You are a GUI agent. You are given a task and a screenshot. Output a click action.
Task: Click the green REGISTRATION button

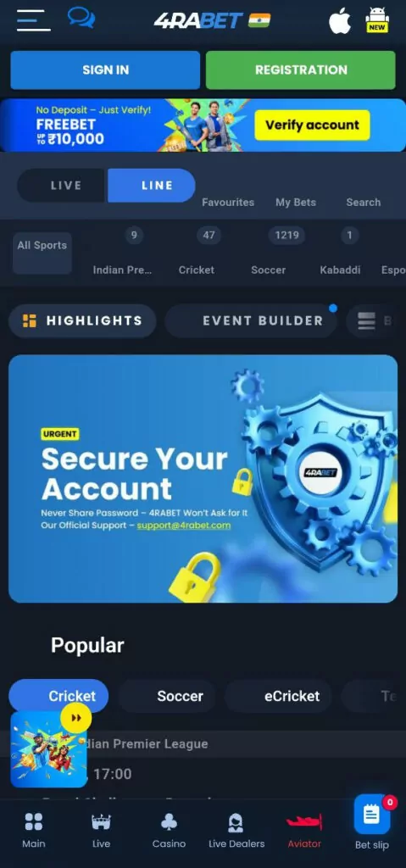[x=301, y=70]
